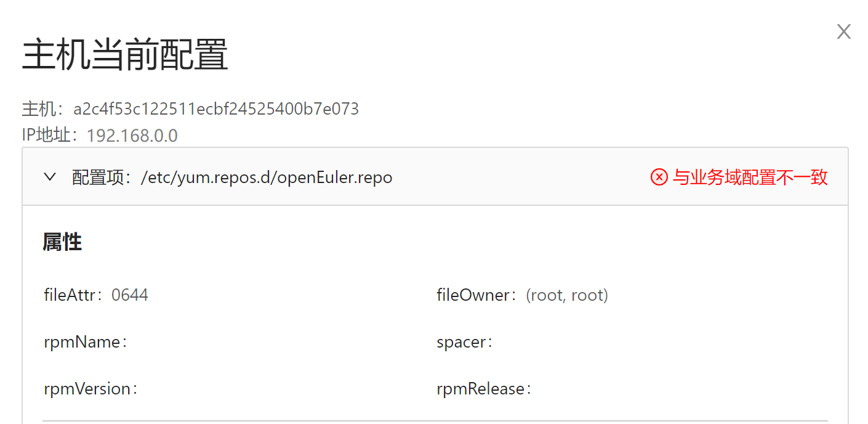The width and height of the screenshot is (868, 424).
Task: Click the '属性' section heading
Action: pos(62,242)
